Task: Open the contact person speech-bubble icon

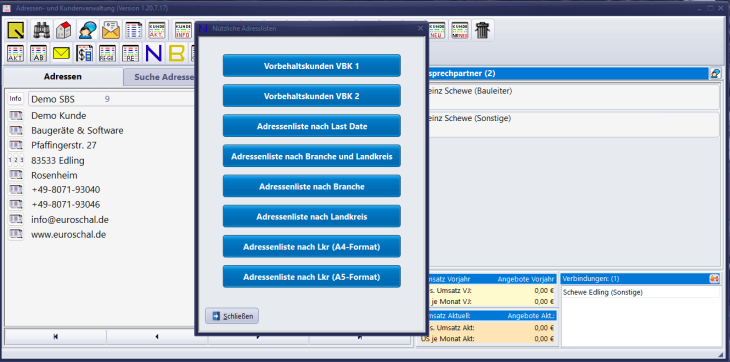Action: (87, 30)
